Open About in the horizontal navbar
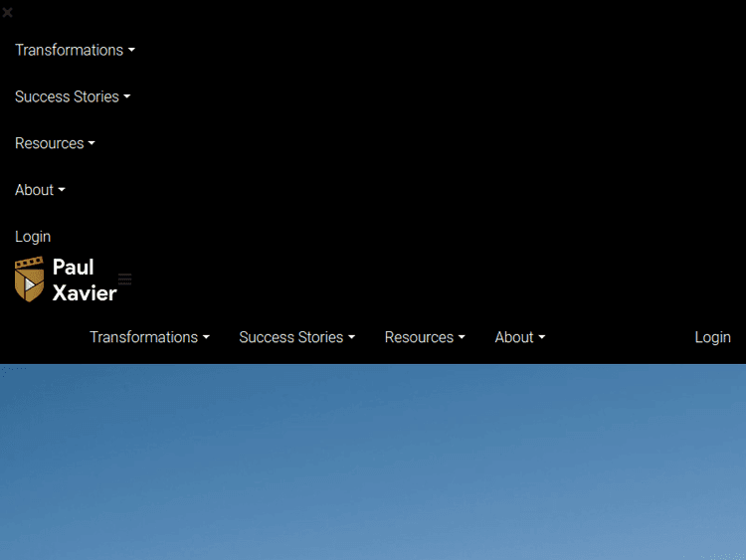This screenshot has width=746, height=560. pos(514,337)
